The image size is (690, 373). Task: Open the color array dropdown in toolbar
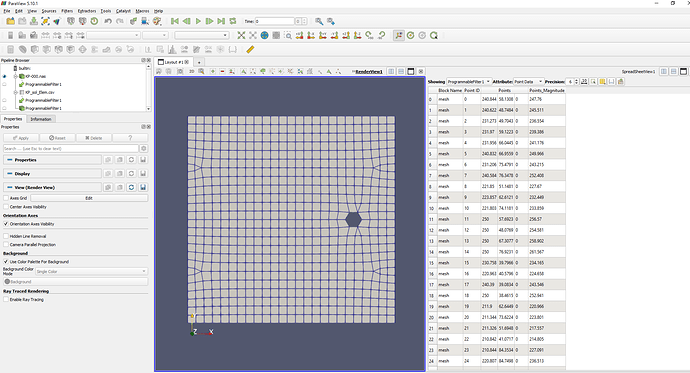[114, 35]
